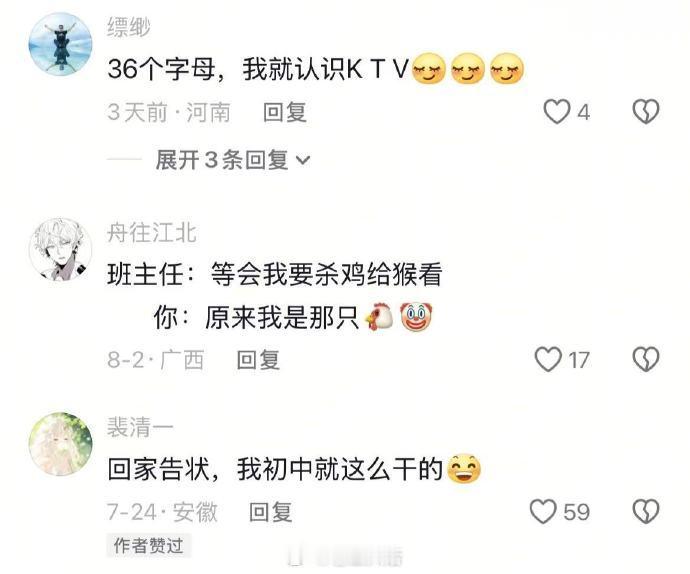This screenshot has width=690, height=574.
Task: Like 裴清一's comment with 59 likes
Action: click(x=543, y=511)
